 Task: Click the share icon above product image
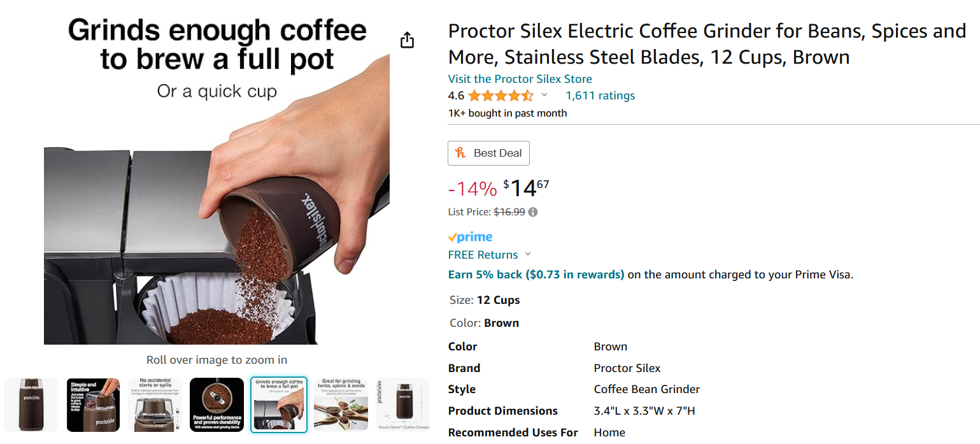(x=407, y=41)
